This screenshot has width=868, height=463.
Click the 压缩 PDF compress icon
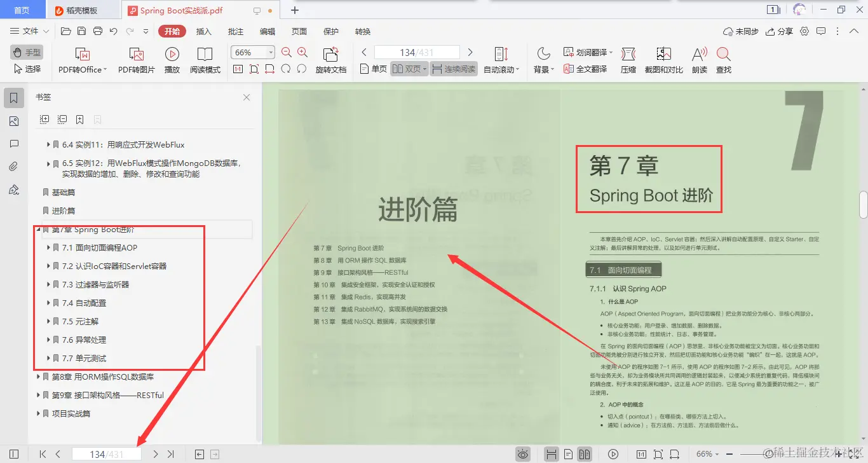tap(628, 59)
